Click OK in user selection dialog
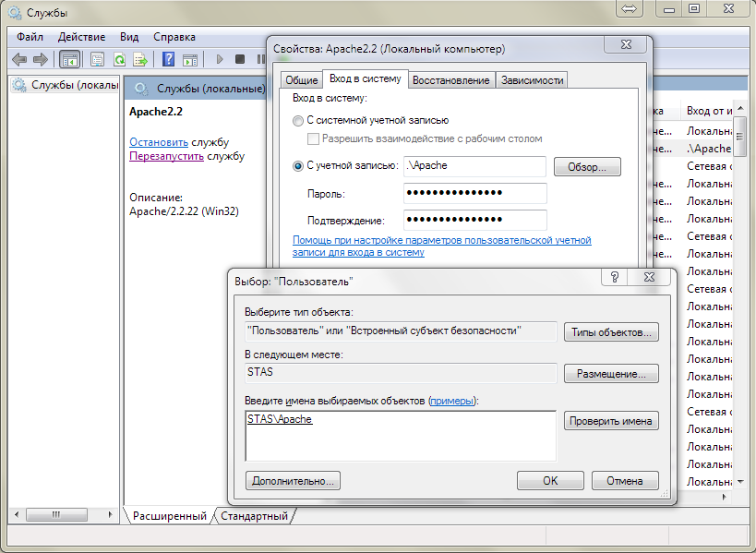 pyautogui.click(x=550, y=481)
